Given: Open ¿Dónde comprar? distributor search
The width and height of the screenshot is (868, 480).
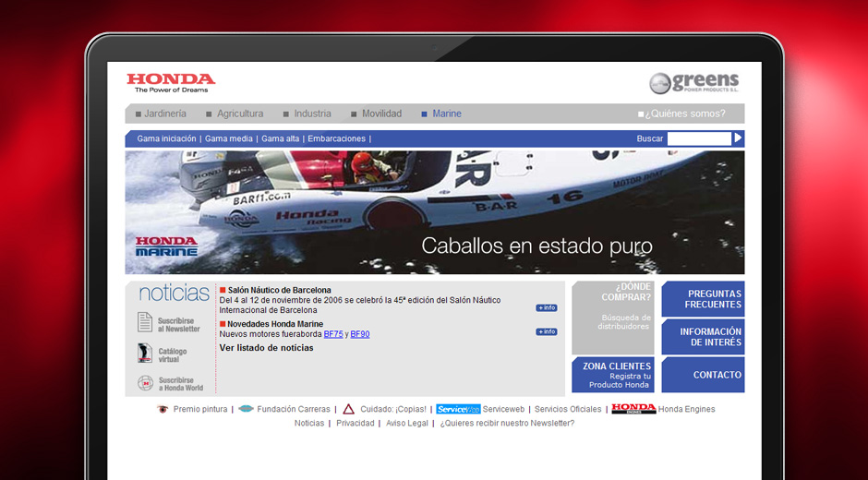Looking at the screenshot, I should tap(613, 318).
